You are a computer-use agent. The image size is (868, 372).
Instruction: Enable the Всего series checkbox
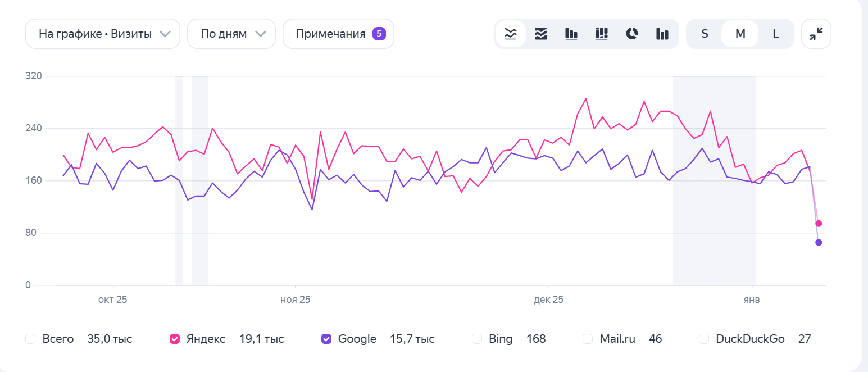31,339
